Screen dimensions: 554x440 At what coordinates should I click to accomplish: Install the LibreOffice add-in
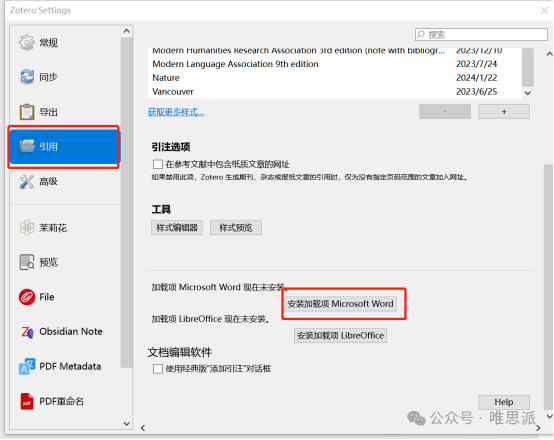tap(340, 335)
